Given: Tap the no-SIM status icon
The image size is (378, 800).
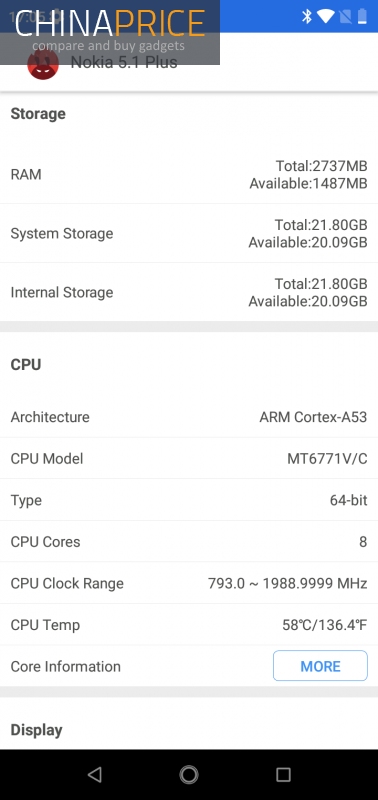Looking at the screenshot, I should pyautogui.click(x=345, y=17).
